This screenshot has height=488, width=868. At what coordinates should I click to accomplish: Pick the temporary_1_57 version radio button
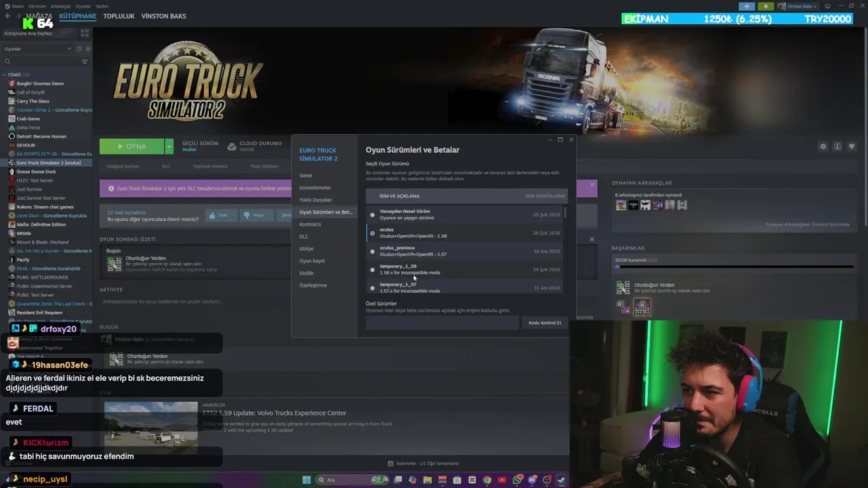point(372,288)
